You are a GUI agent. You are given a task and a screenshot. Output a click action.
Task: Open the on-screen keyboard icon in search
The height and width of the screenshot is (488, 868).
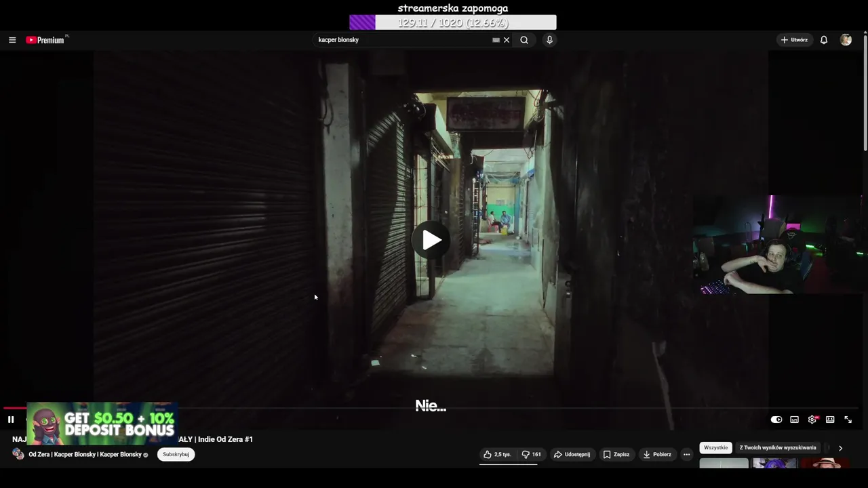tap(496, 40)
